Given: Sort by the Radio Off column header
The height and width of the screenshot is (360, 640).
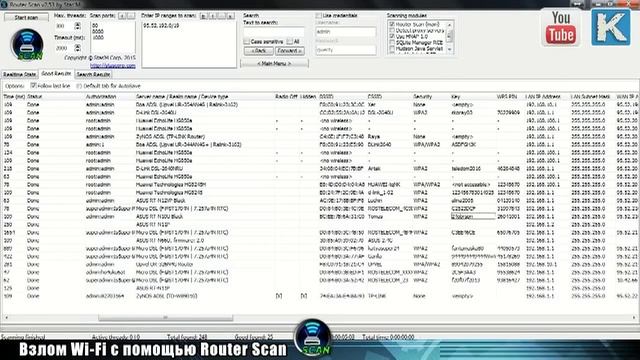Looking at the screenshot, I should 287,97.
